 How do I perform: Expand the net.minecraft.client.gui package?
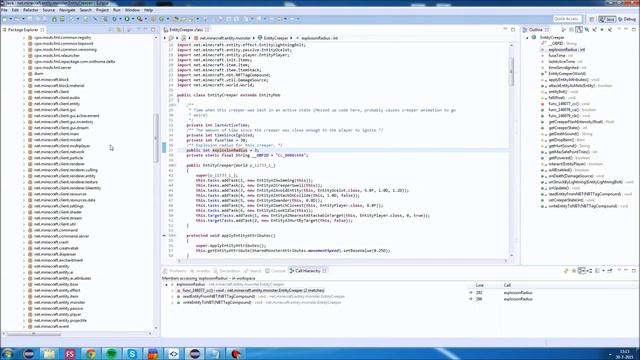click(24, 110)
